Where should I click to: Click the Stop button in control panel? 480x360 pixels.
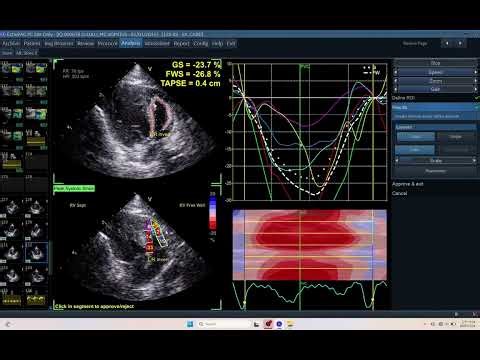coord(435,63)
